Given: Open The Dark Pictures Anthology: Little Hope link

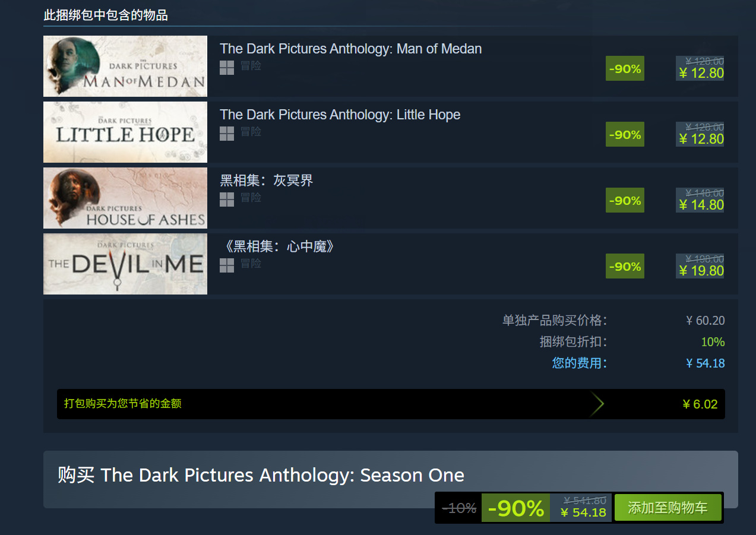Looking at the screenshot, I should 340,115.
